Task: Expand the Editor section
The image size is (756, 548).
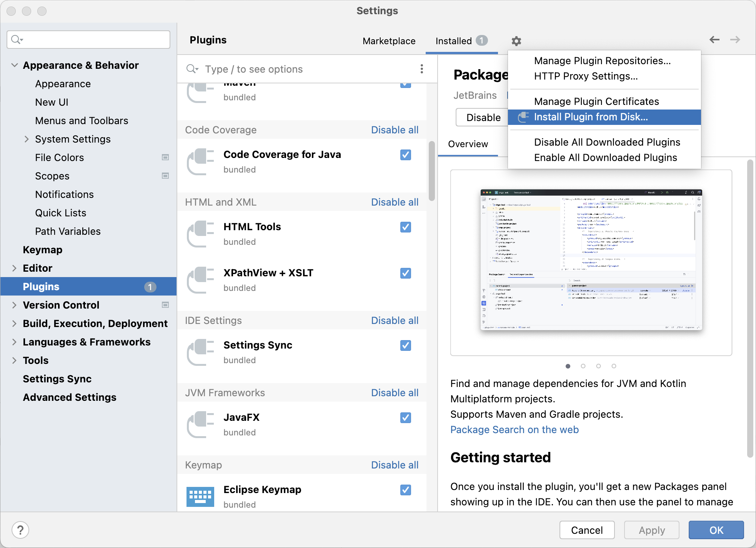Action: point(14,268)
